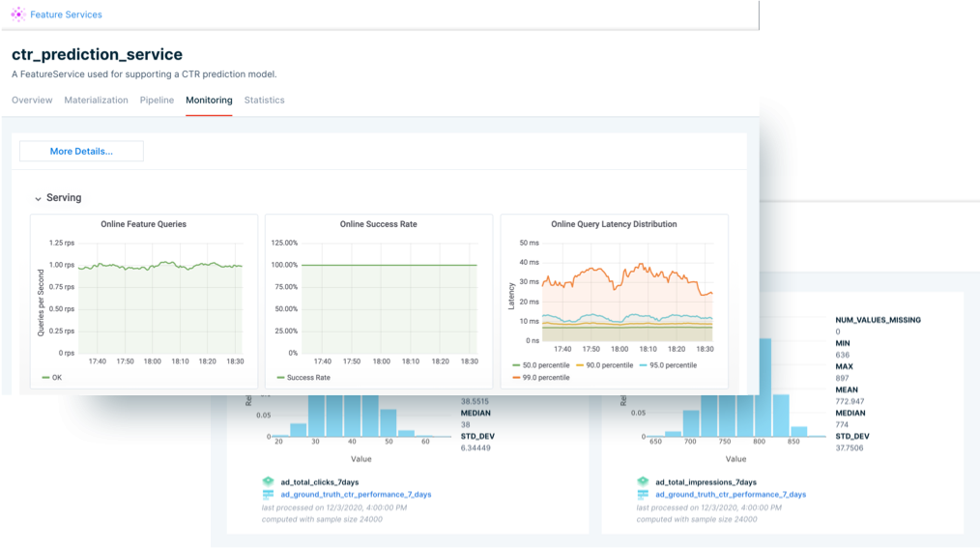Click the MIN value 636
The height and width of the screenshot is (549, 980).
pyautogui.click(x=842, y=355)
